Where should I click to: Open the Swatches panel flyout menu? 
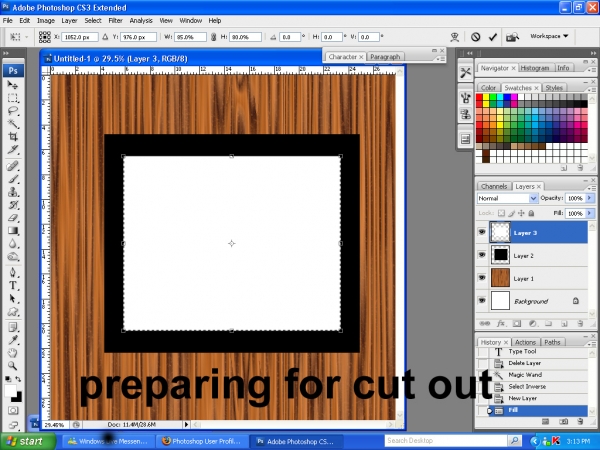(592, 89)
